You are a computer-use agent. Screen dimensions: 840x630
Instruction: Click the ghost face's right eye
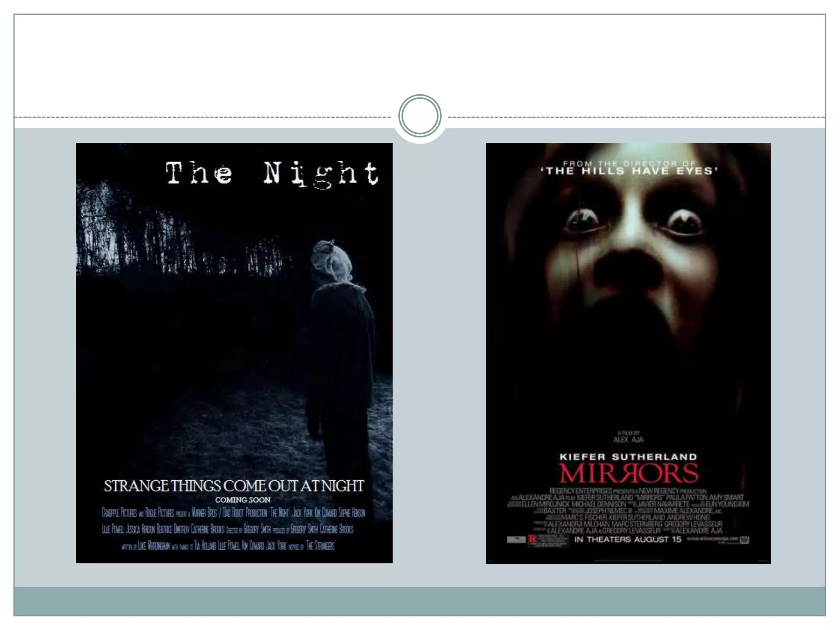coord(685,221)
